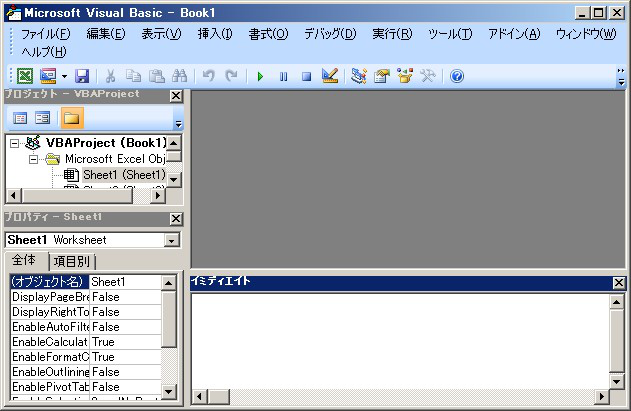Click the EnablePivotTable property row
Image resolution: width=631 pixels, height=411 pixels.
[x=86, y=387]
